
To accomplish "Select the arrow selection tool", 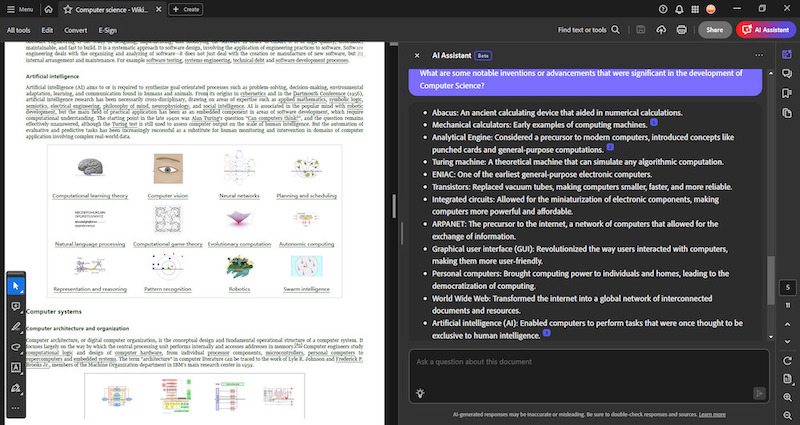I will point(15,286).
